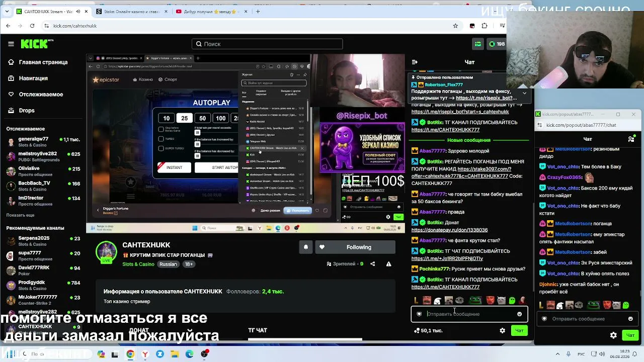Click the 50,1 тыс. channel points counter
644x362 pixels.
coord(428,330)
